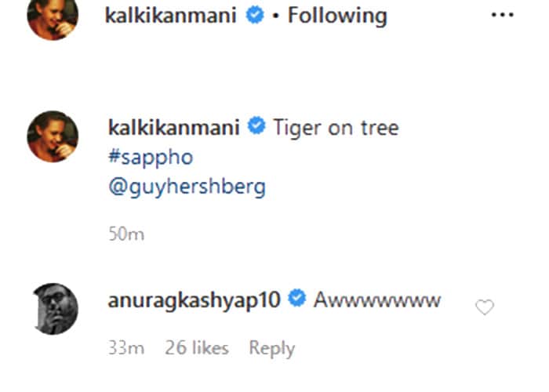Image resolution: width=549 pixels, height=392 pixels.
Task: Click the Awwwwwwww comment text
Action: 376,299
